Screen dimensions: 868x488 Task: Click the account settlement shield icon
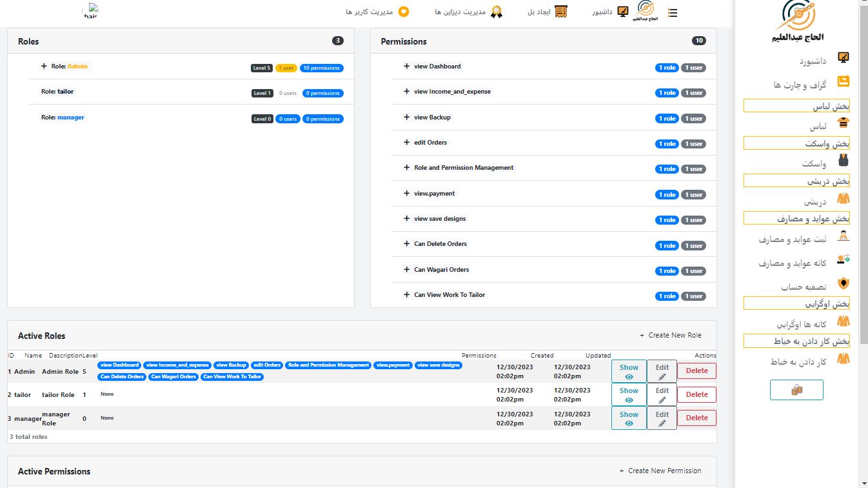(843, 283)
